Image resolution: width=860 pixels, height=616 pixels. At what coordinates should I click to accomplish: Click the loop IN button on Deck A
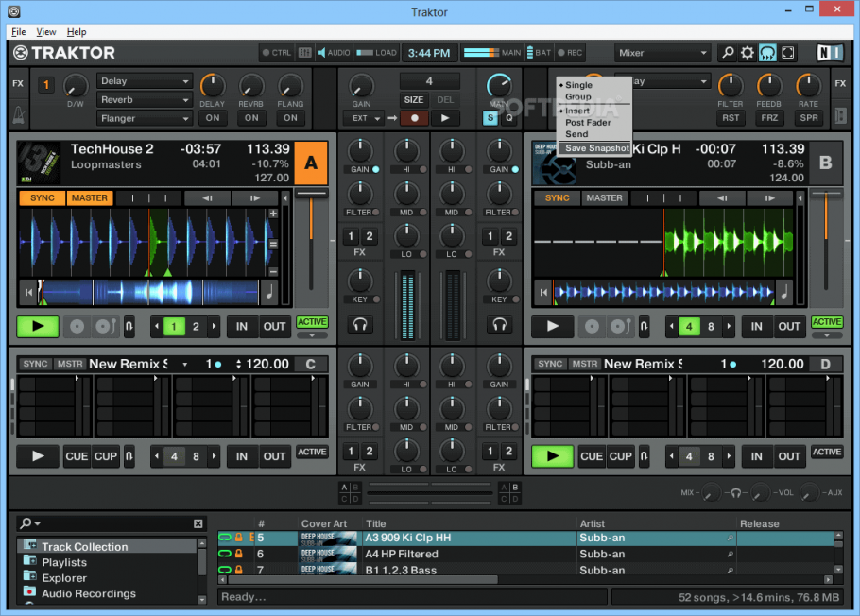(240, 326)
